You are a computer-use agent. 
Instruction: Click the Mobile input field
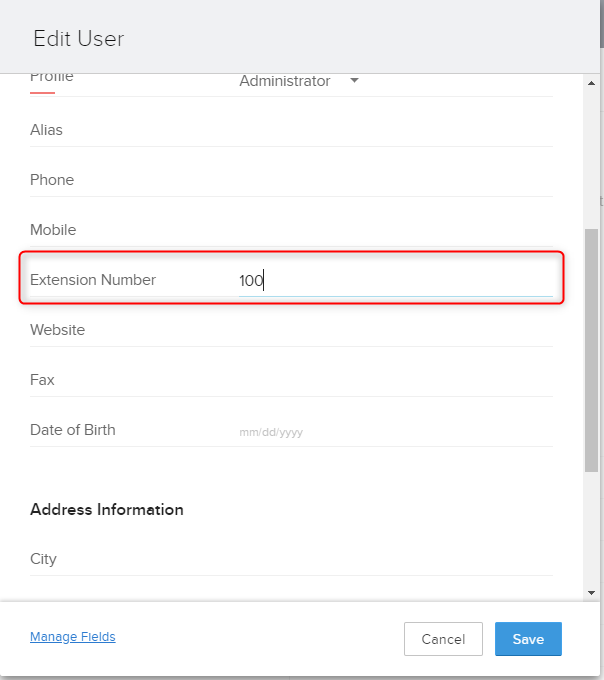[x=395, y=230]
